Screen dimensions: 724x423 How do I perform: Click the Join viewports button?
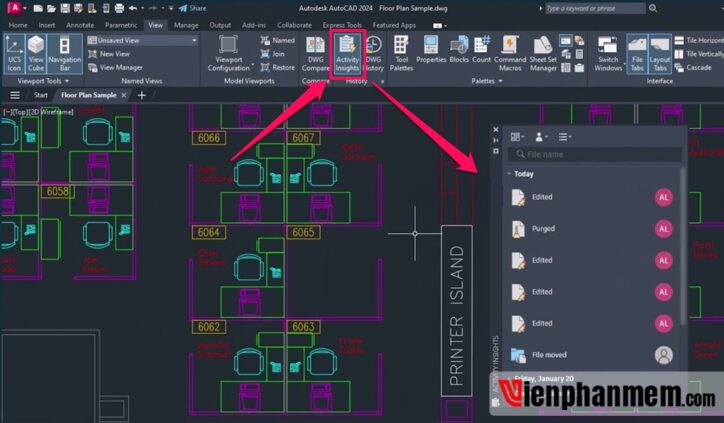coord(273,54)
